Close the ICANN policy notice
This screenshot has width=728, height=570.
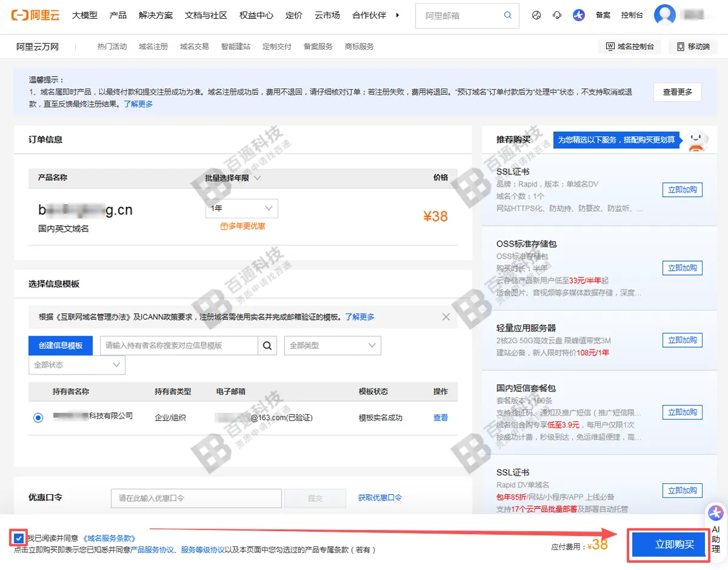(446, 317)
